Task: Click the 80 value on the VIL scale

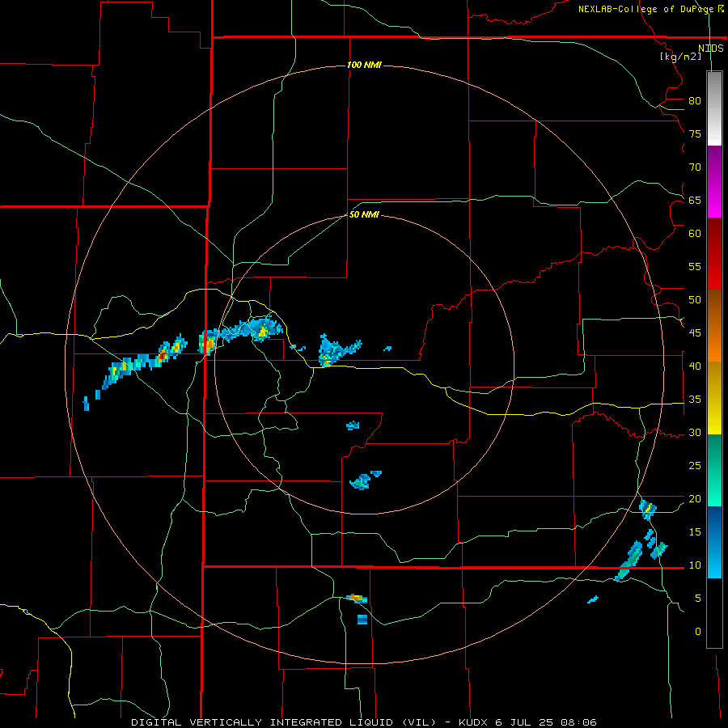Action: point(695,101)
